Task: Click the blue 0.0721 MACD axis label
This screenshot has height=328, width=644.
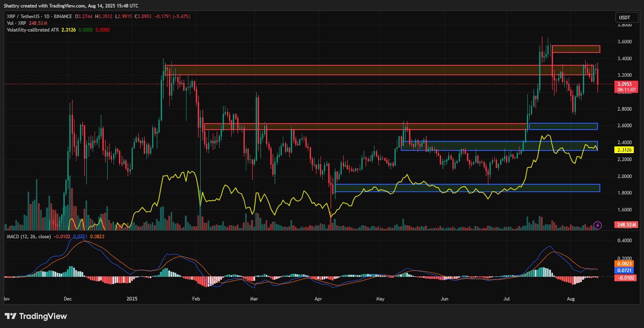Action: (x=624, y=271)
